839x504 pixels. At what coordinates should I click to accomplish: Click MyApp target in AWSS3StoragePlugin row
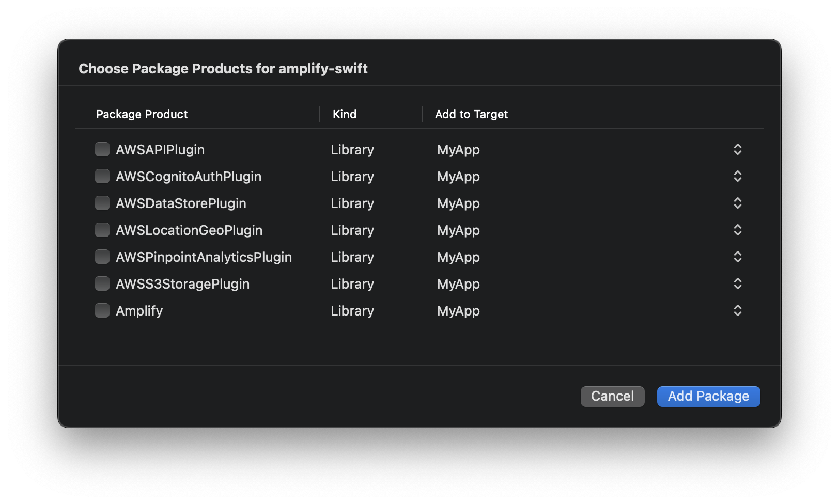click(458, 284)
